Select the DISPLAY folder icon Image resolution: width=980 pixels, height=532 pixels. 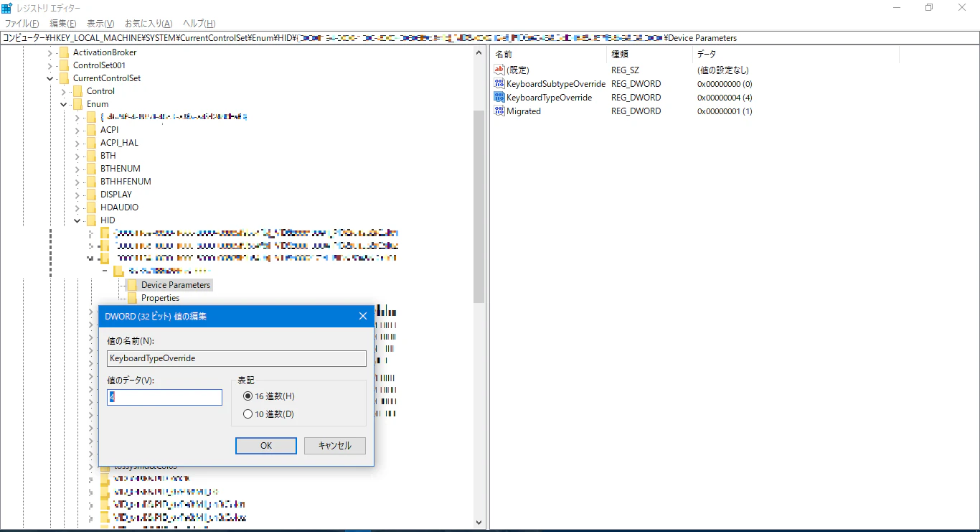point(91,195)
